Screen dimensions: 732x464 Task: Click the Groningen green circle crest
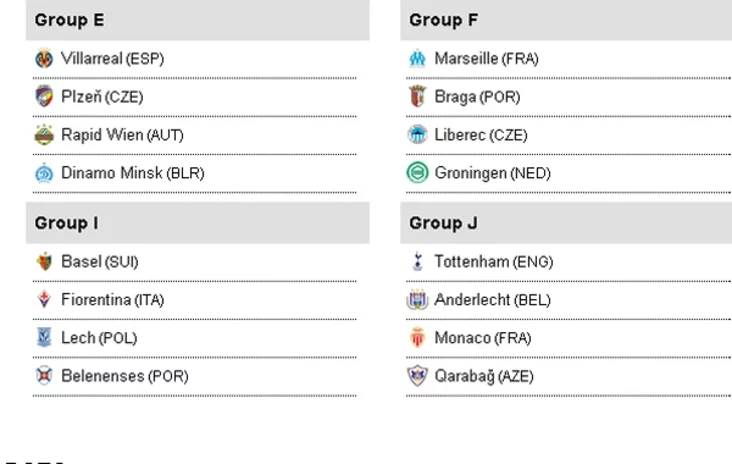(418, 173)
